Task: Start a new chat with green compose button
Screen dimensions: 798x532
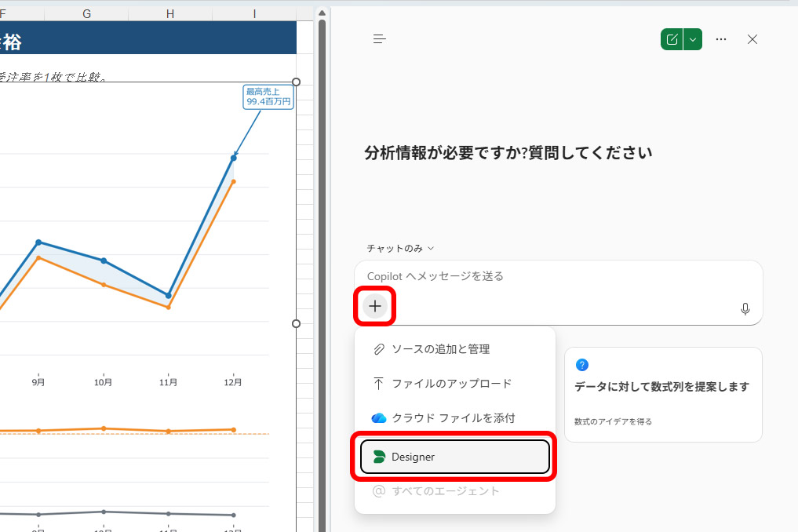Action: tap(672, 39)
